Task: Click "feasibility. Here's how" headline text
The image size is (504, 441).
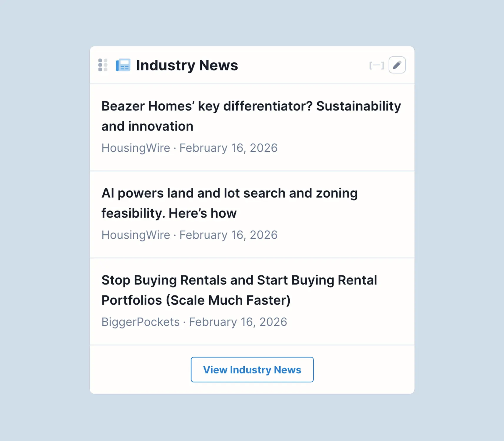Action: pos(169,213)
